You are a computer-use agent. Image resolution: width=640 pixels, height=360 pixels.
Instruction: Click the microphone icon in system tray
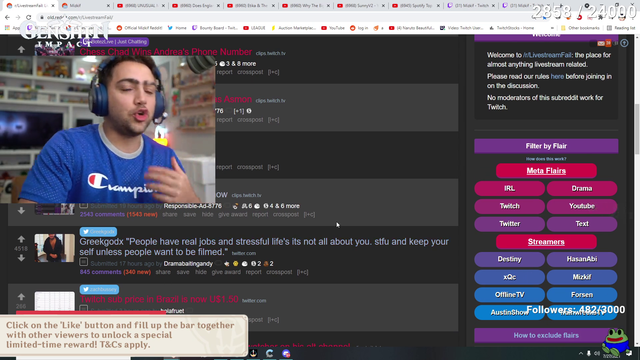click(x=589, y=353)
